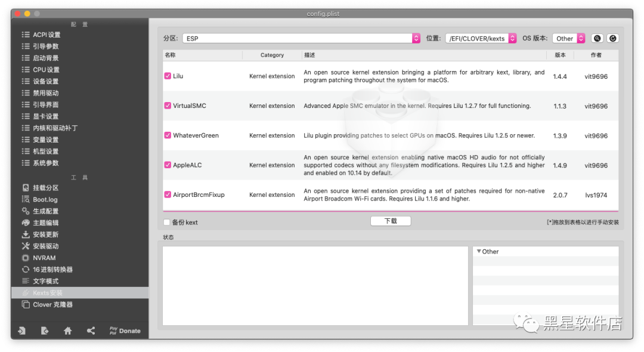Viewport: 644px width, 352px height.
Task: Open the 禁用驱动 section
Action: [x=45, y=93]
